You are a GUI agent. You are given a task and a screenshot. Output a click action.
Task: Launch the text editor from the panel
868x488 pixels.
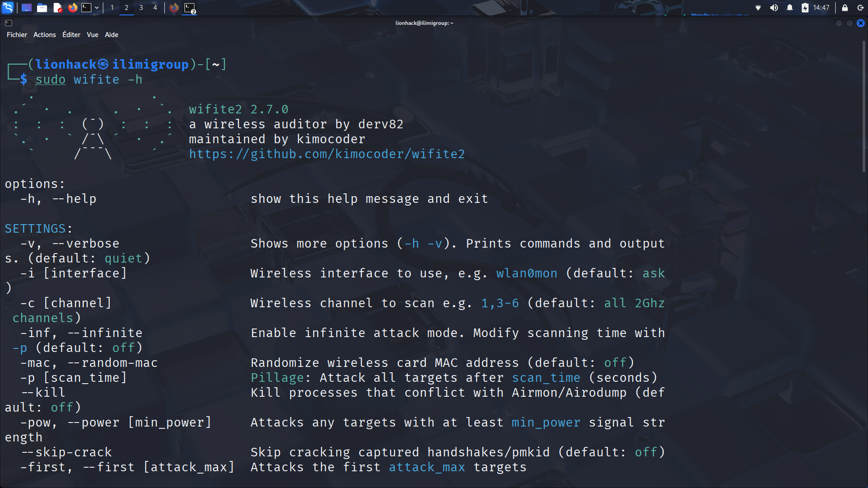tap(57, 8)
